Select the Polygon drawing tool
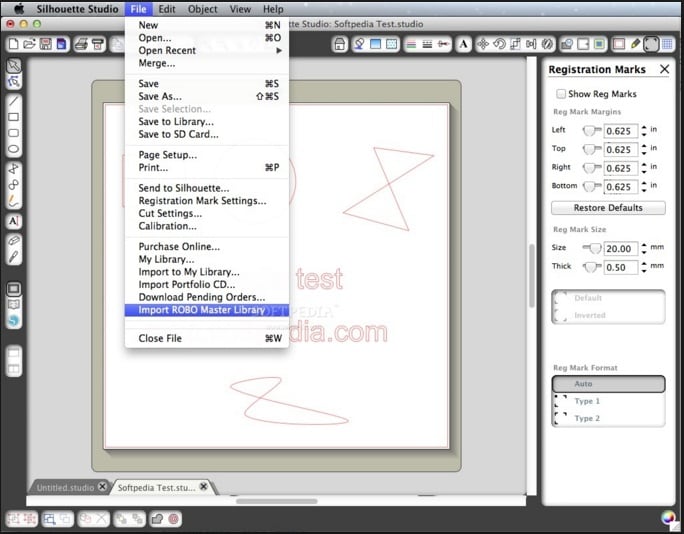The height and width of the screenshot is (534, 684). [x=14, y=169]
